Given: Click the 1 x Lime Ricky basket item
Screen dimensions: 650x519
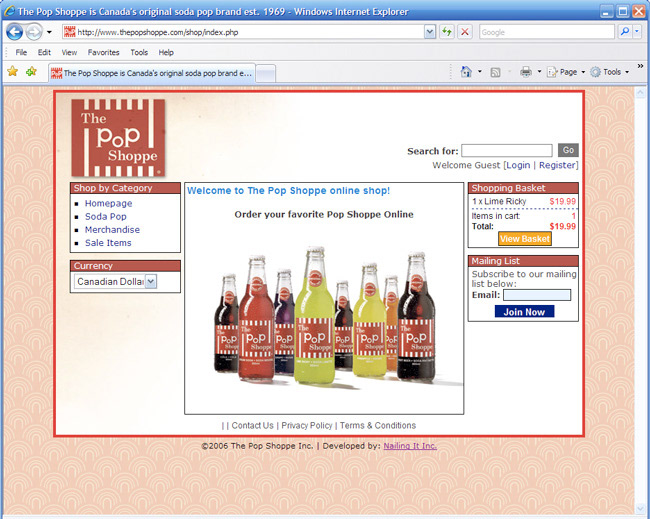Looking at the screenshot, I should pyautogui.click(x=499, y=201).
